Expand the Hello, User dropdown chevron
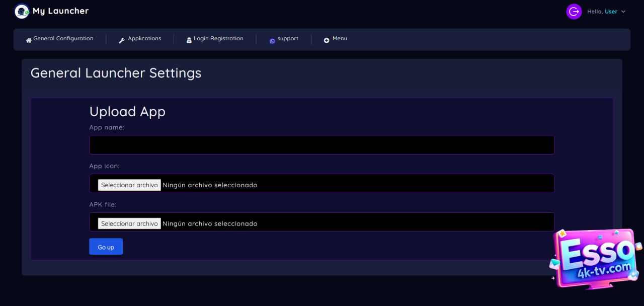The height and width of the screenshot is (306, 644). pos(623,12)
